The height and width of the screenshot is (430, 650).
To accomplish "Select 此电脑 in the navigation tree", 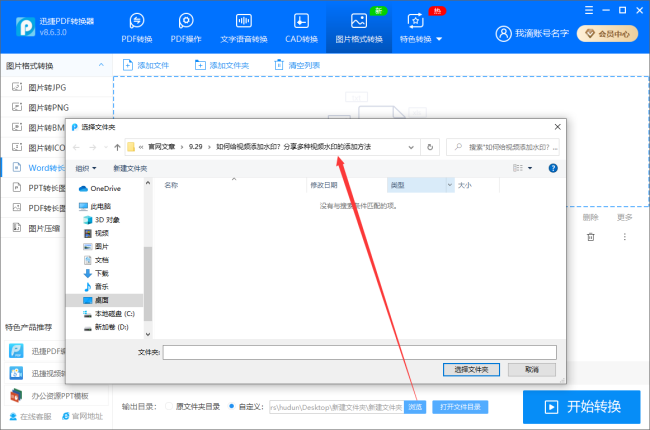I will tap(95, 206).
